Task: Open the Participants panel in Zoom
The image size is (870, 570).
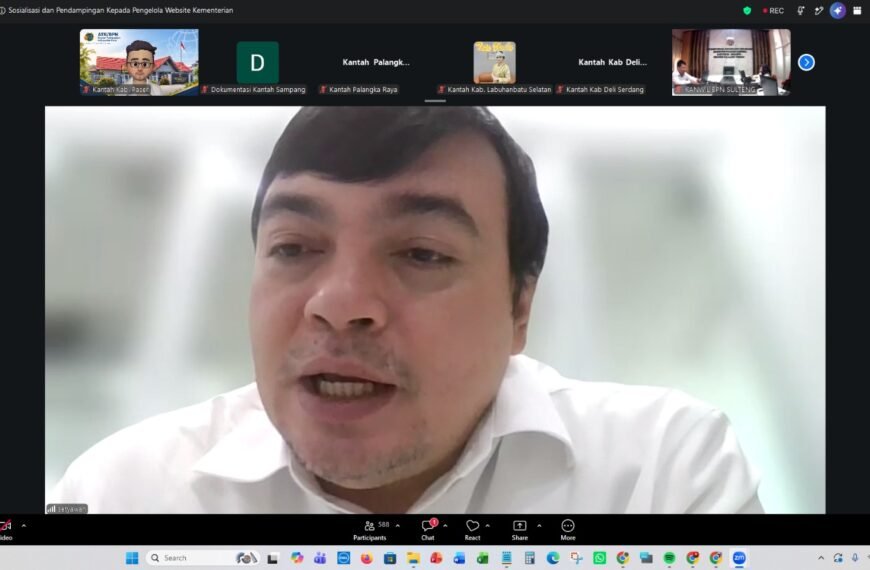Action: pyautogui.click(x=370, y=530)
